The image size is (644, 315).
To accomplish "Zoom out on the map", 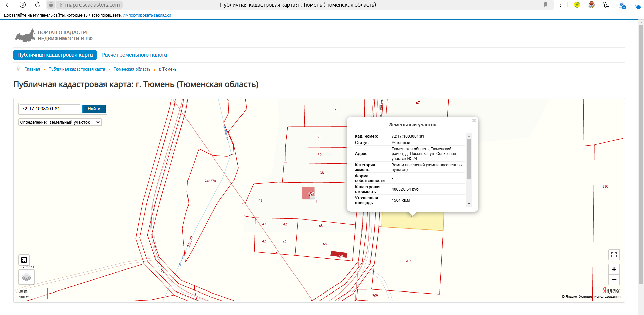I will [x=614, y=280].
